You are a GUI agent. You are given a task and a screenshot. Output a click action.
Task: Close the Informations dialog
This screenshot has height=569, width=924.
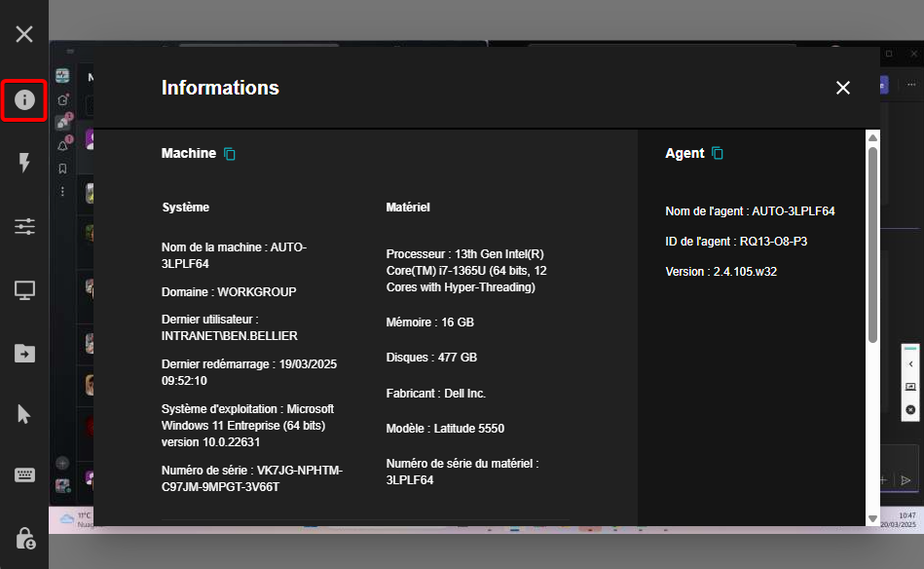(842, 87)
